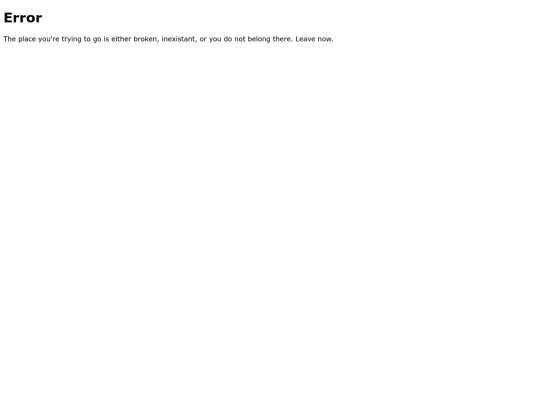Screen dimensions: 540x405
Task: Click the word "now." ending the message
Action: [325, 39]
